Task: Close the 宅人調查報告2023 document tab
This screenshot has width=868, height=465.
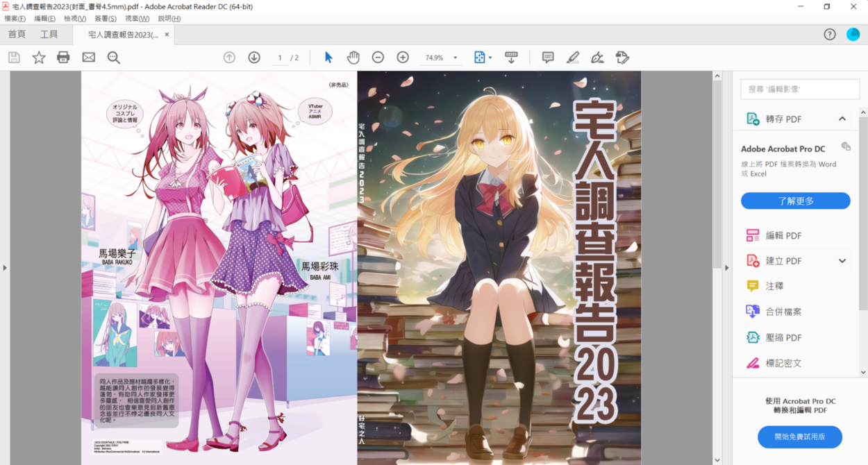Action: [167, 34]
